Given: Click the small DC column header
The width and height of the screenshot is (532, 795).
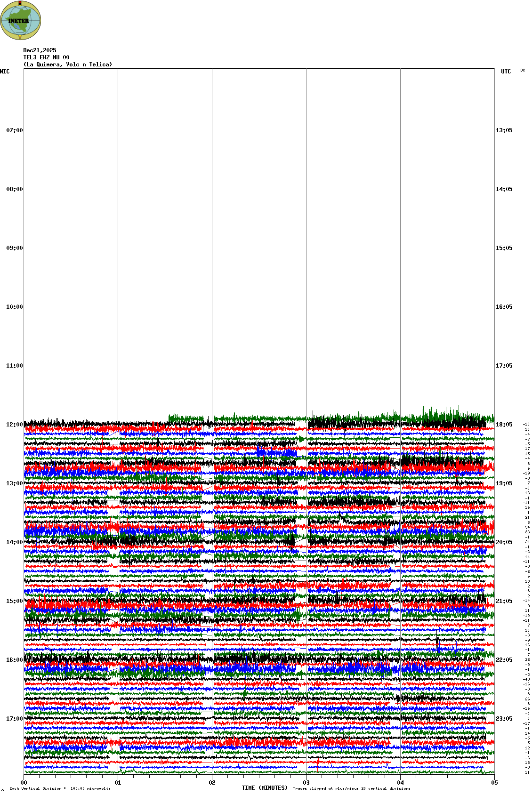Looking at the screenshot, I should coord(523,70).
